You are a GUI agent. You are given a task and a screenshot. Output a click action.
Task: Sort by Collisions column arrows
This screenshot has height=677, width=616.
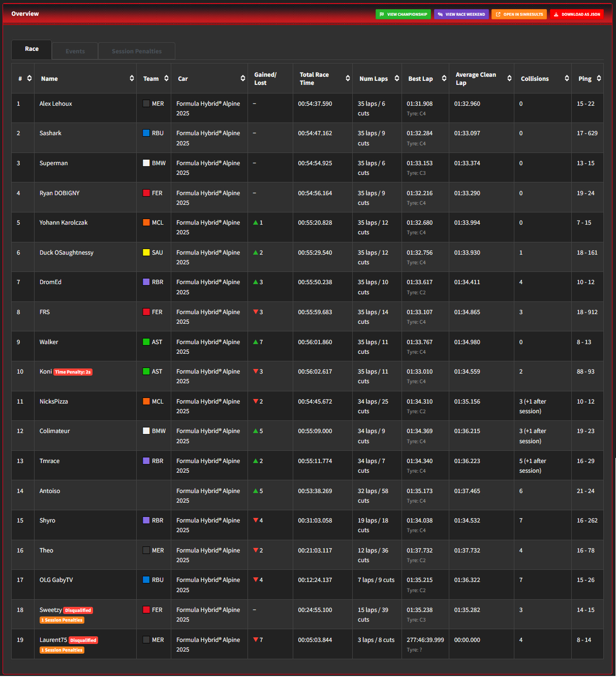(x=567, y=78)
